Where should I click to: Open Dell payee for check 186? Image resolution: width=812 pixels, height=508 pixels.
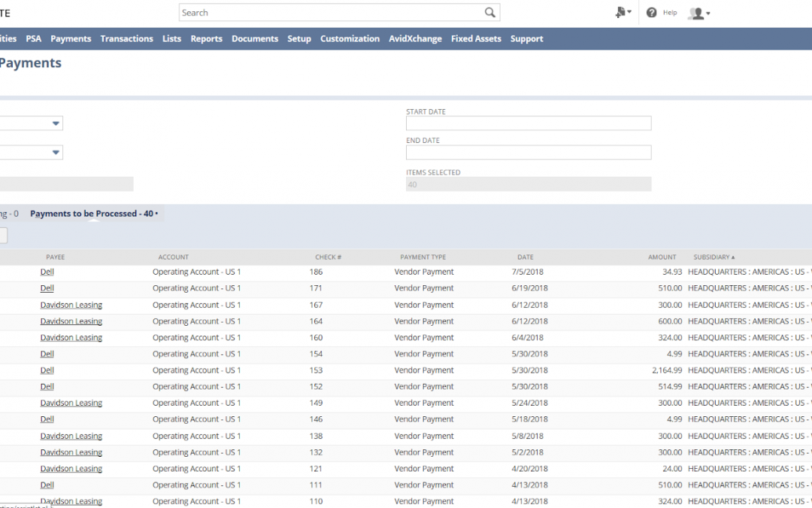[47, 272]
